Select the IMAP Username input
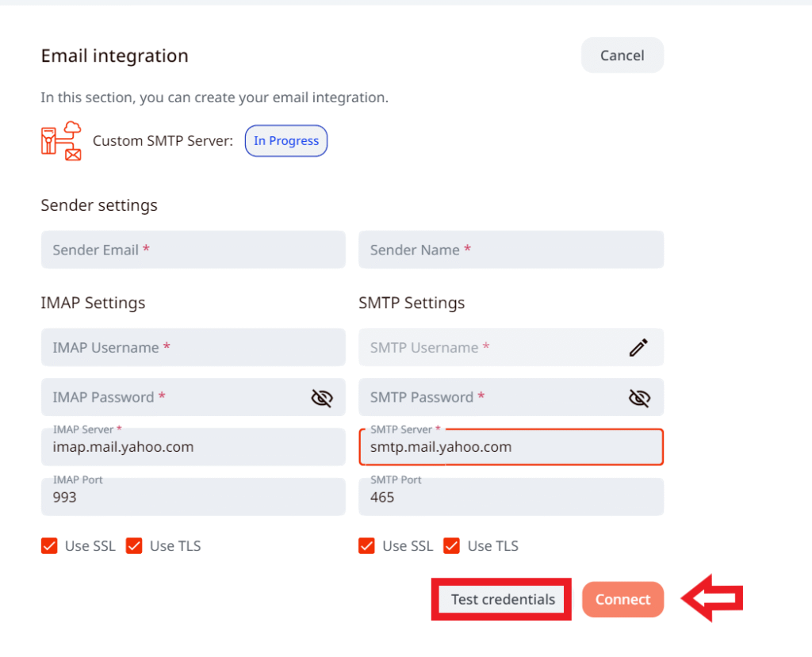The height and width of the screenshot is (657, 812). point(193,347)
